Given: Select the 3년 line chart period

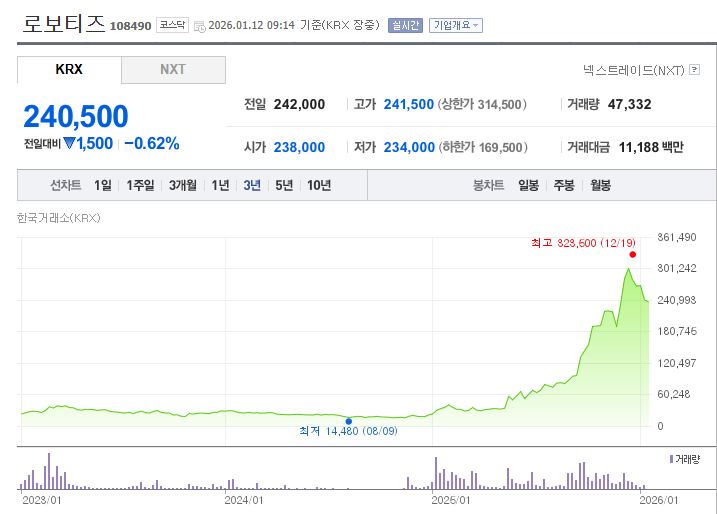Looking at the screenshot, I should (x=252, y=185).
